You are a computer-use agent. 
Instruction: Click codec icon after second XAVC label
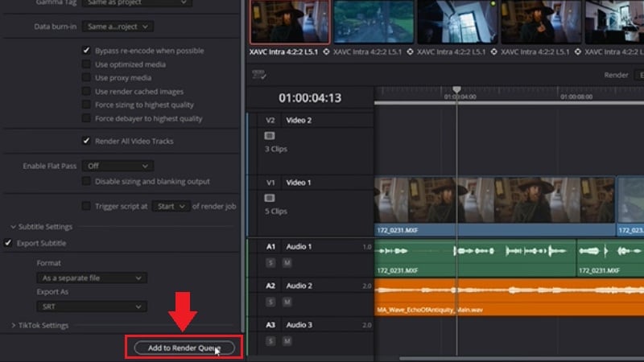point(410,51)
